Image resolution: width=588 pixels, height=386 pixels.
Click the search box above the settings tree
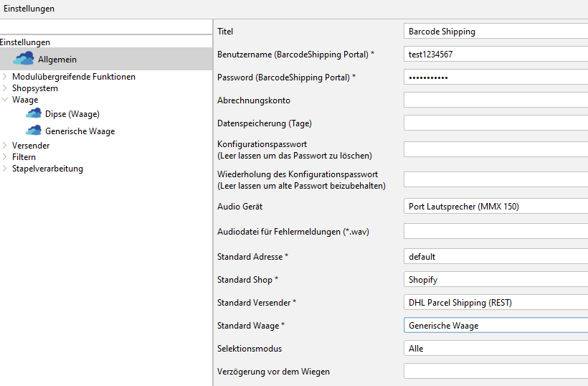[106, 27]
